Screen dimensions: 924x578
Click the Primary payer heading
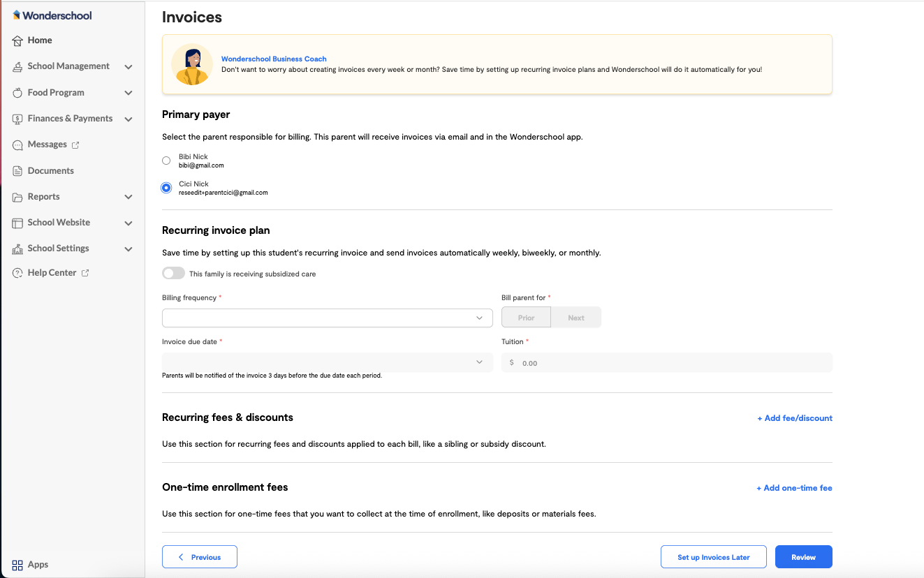click(196, 114)
